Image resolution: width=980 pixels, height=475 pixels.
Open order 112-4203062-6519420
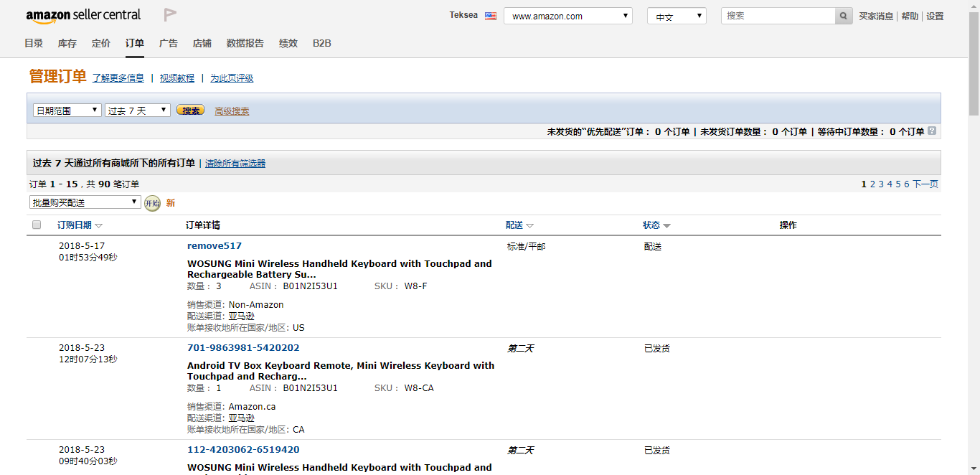(243, 450)
